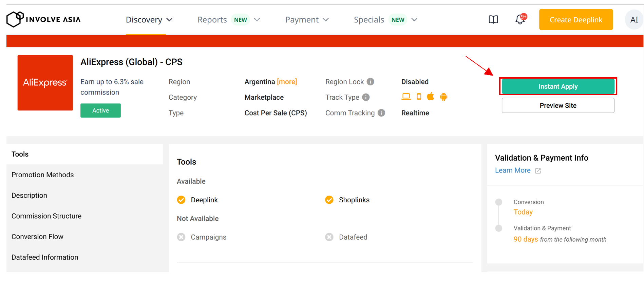Click the desktop laptop track type icon
The image size is (644, 283).
(406, 97)
